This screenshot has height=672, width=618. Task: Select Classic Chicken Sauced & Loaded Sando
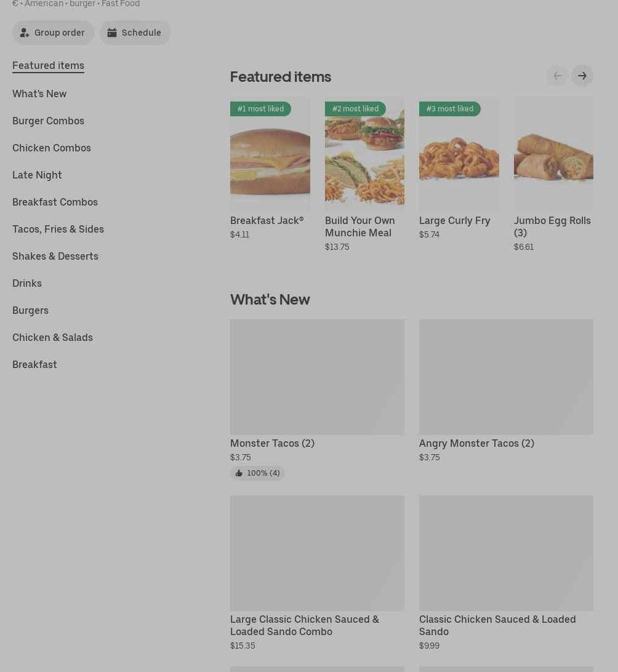[x=506, y=553]
